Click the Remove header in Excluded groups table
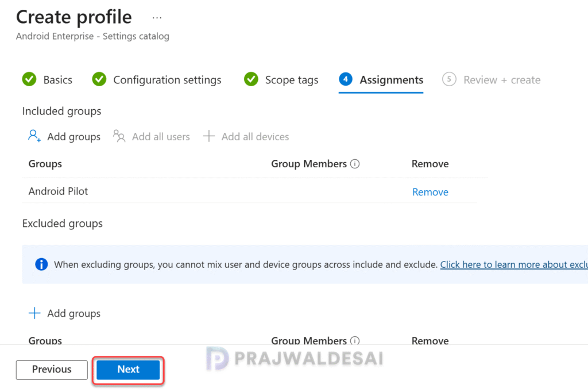The height and width of the screenshot is (392, 588). point(430,340)
